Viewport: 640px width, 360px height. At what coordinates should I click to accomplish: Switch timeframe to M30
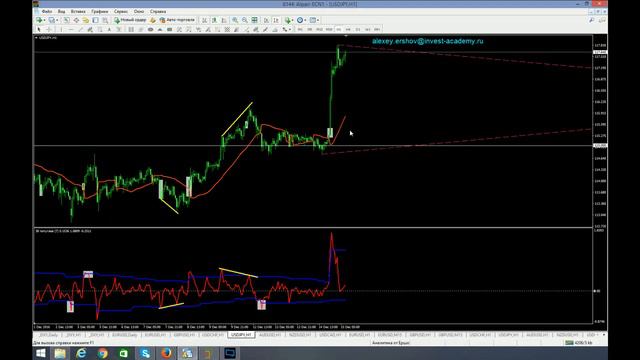pos(329,29)
